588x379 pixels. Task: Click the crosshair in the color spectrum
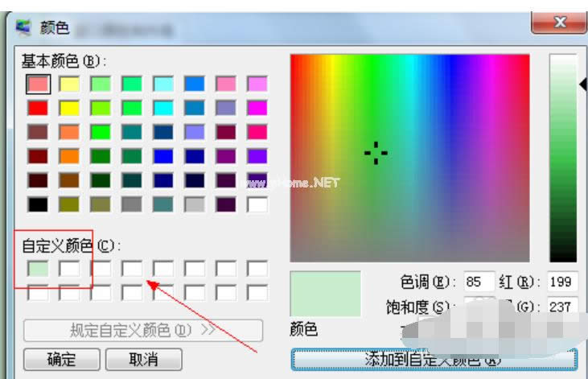point(376,154)
